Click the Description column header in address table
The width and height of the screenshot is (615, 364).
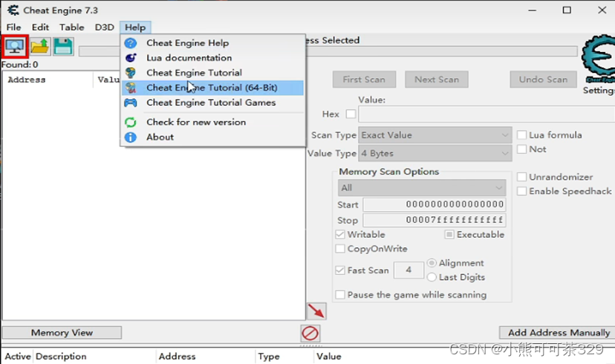[95, 357]
